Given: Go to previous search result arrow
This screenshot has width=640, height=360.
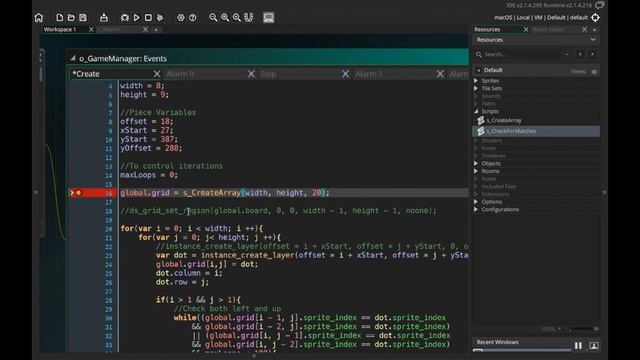Looking at the screenshot, I should point(580,54).
